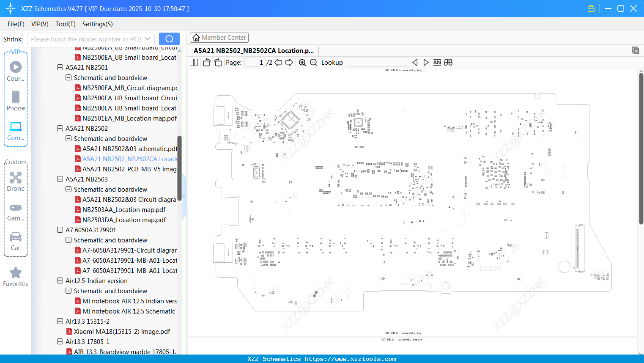This screenshot has width=644, height=363.
Task: Click the Shrink button
Action: point(13,39)
